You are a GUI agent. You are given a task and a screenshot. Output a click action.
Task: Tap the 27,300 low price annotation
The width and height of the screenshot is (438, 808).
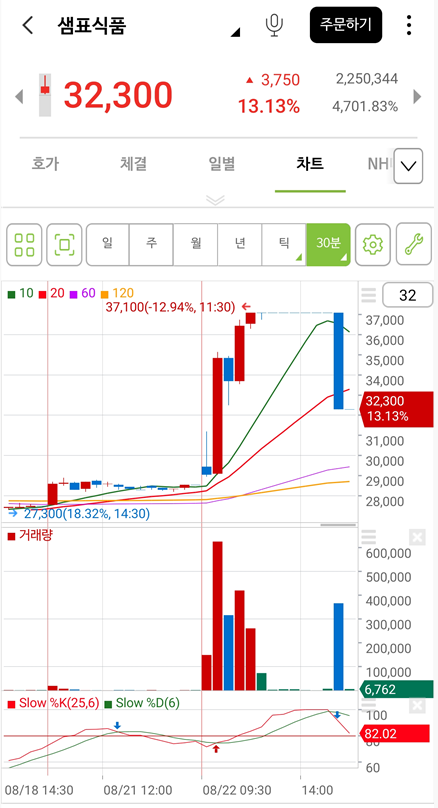click(87, 513)
